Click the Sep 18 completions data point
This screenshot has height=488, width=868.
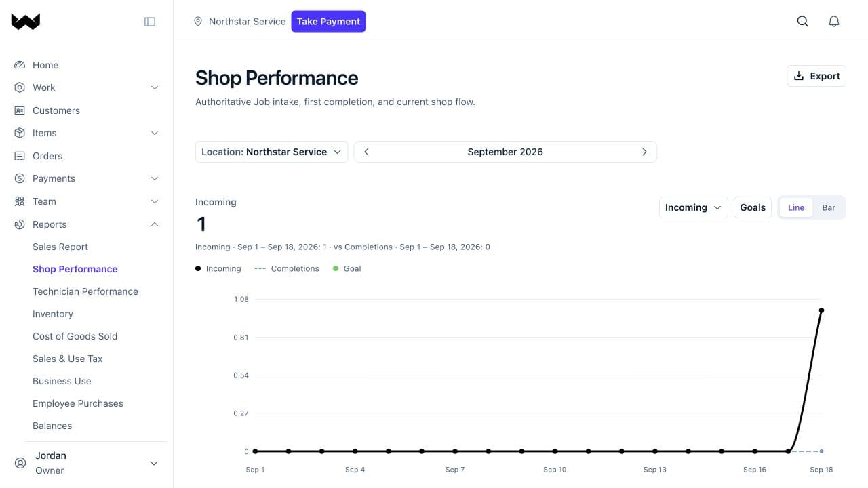821,451
